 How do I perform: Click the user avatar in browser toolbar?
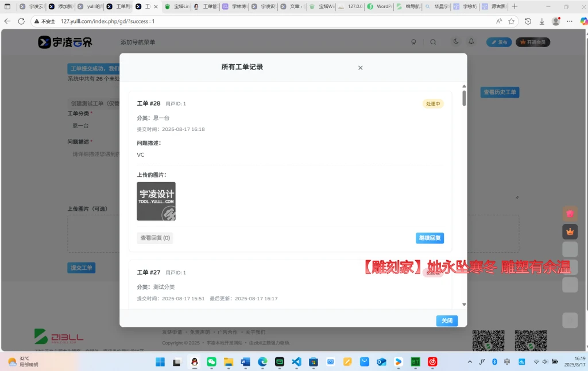click(556, 21)
